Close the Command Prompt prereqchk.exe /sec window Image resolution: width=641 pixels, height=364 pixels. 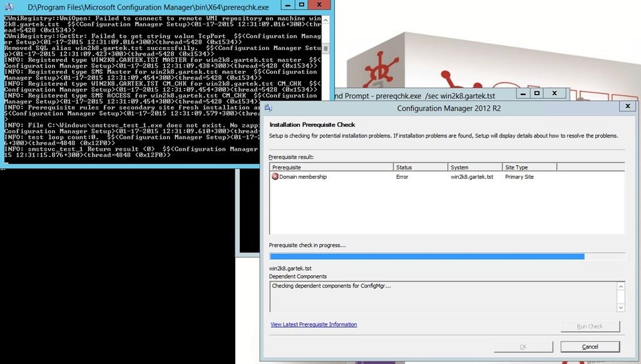(555, 94)
